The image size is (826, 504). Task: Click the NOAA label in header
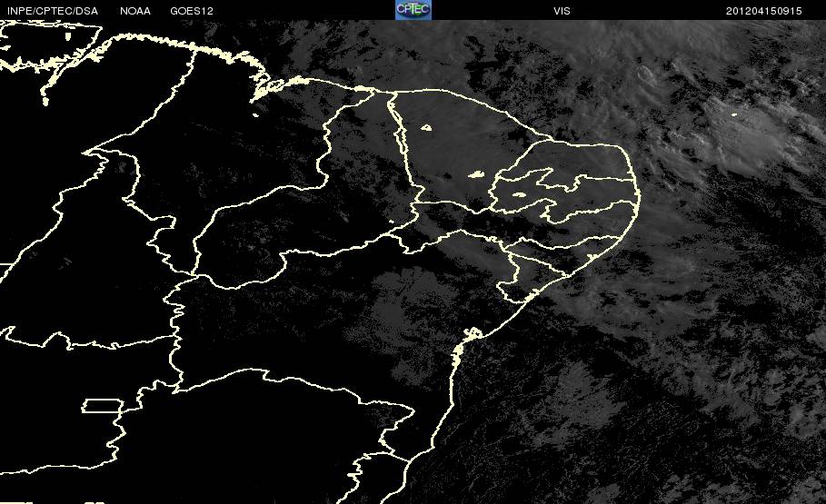click(x=134, y=11)
